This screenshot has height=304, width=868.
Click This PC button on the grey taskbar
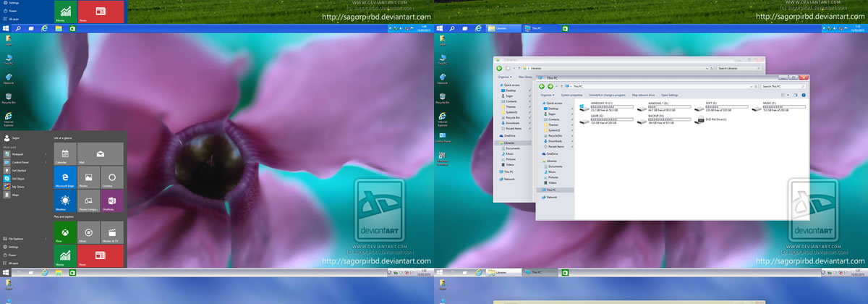coord(540,272)
